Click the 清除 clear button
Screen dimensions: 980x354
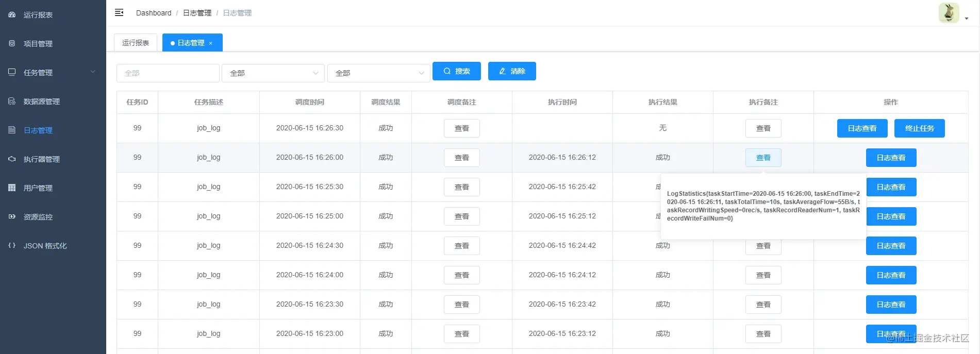click(x=512, y=71)
